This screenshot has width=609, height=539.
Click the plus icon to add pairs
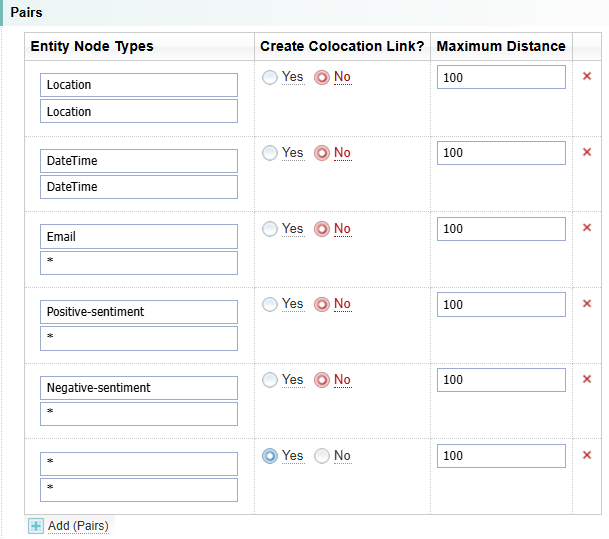click(x=36, y=526)
